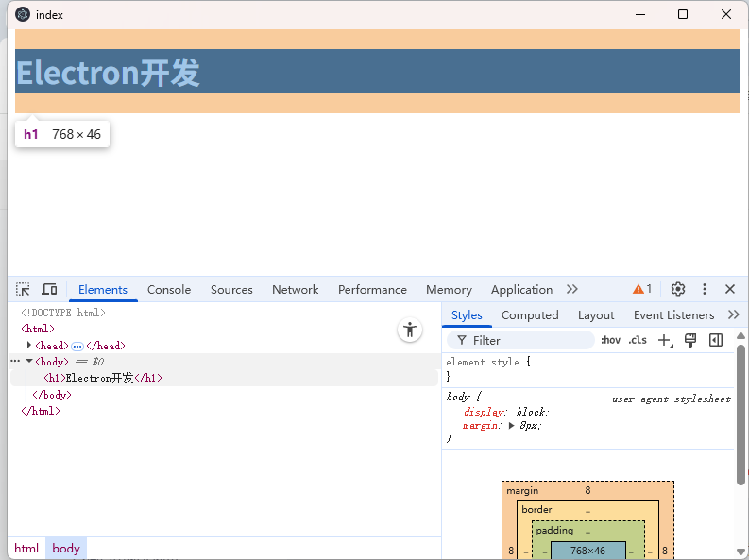Collapse the body element node
The image size is (749, 560).
pyautogui.click(x=29, y=361)
